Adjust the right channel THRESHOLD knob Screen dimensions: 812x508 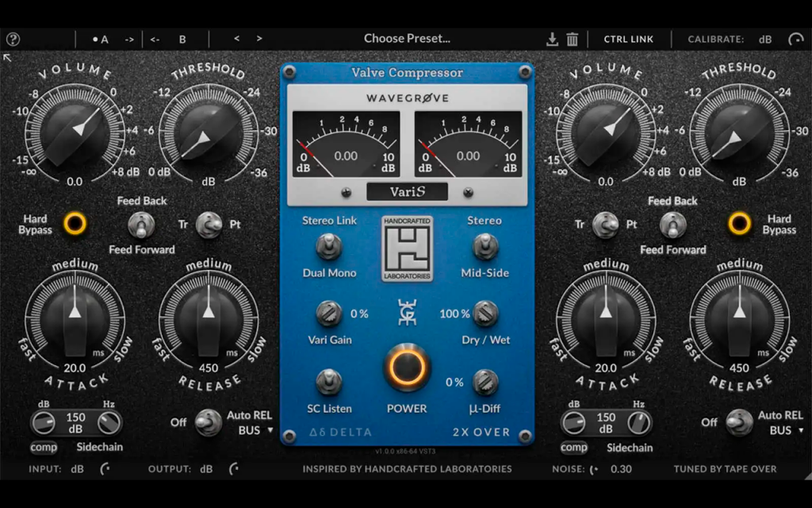(740, 133)
